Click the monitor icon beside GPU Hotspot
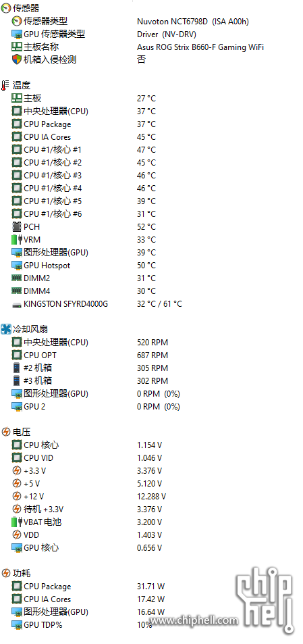 pyautogui.click(x=17, y=266)
